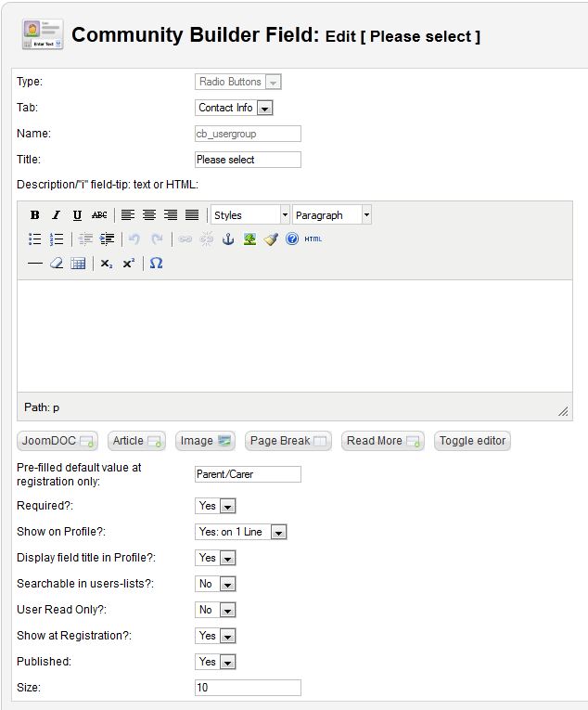Toggle editor off with button

pos(472,441)
